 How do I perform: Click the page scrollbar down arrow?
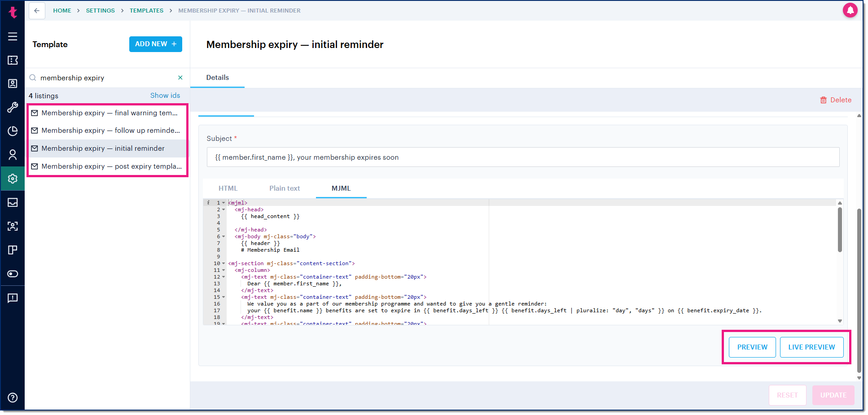pyautogui.click(x=859, y=378)
